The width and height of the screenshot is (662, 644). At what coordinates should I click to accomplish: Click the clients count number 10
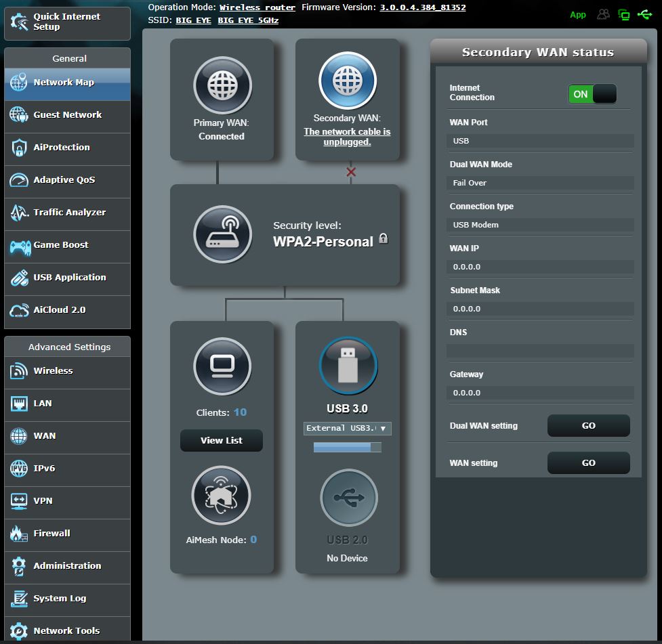(x=240, y=412)
